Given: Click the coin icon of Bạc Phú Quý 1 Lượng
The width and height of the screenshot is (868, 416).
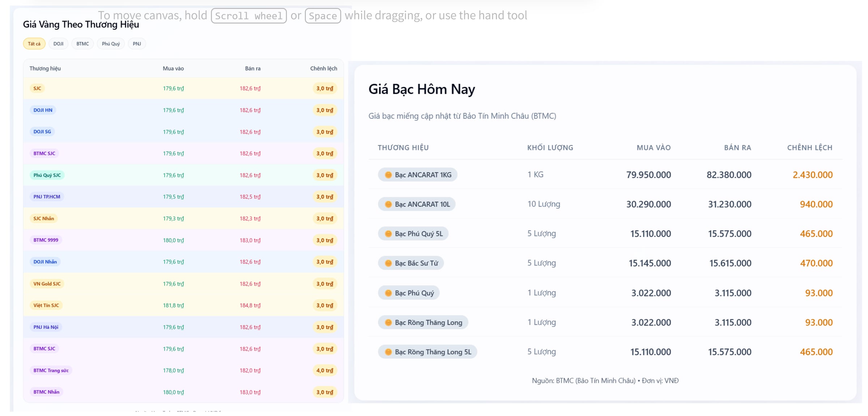Looking at the screenshot, I should point(388,293).
